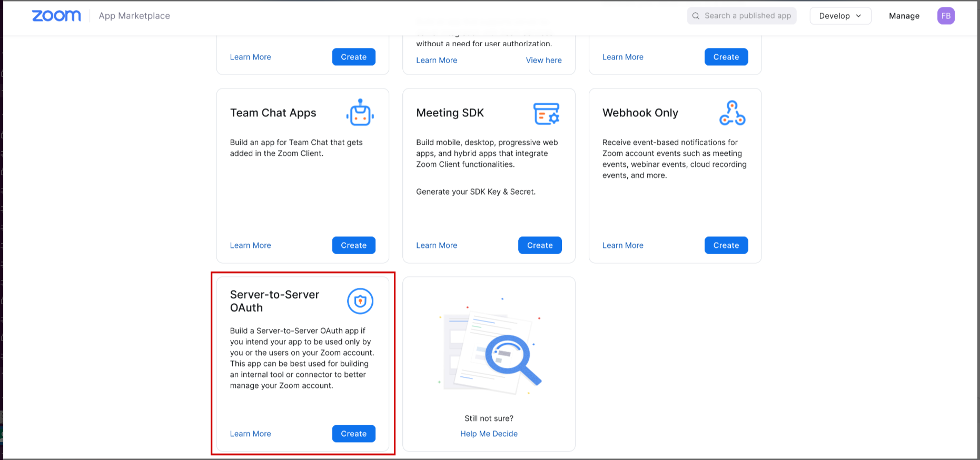Select the Meeting SDK heading
The image size is (980, 460).
[450, 113]
